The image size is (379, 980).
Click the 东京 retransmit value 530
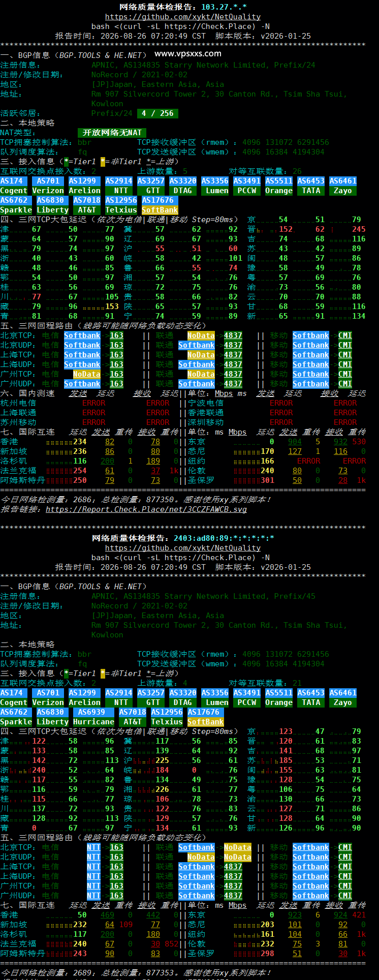click(359, 442)
